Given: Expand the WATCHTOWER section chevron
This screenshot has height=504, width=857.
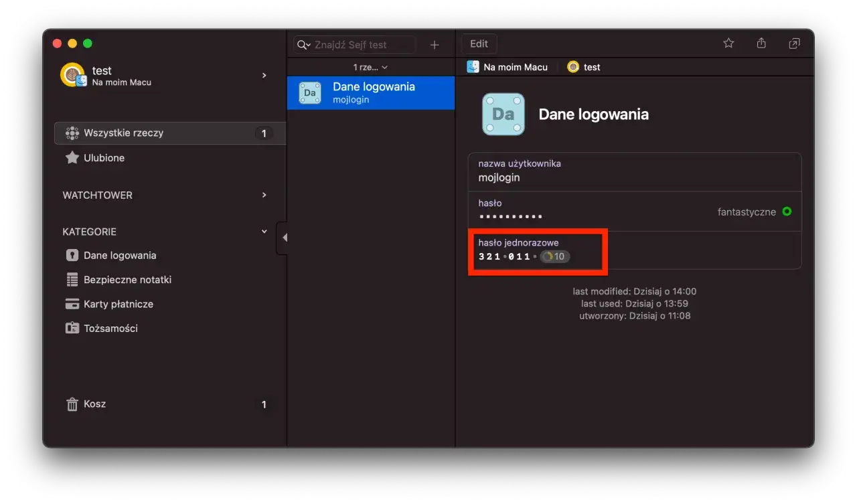Looking at the screenshot, I should click(x=264, y=195).
